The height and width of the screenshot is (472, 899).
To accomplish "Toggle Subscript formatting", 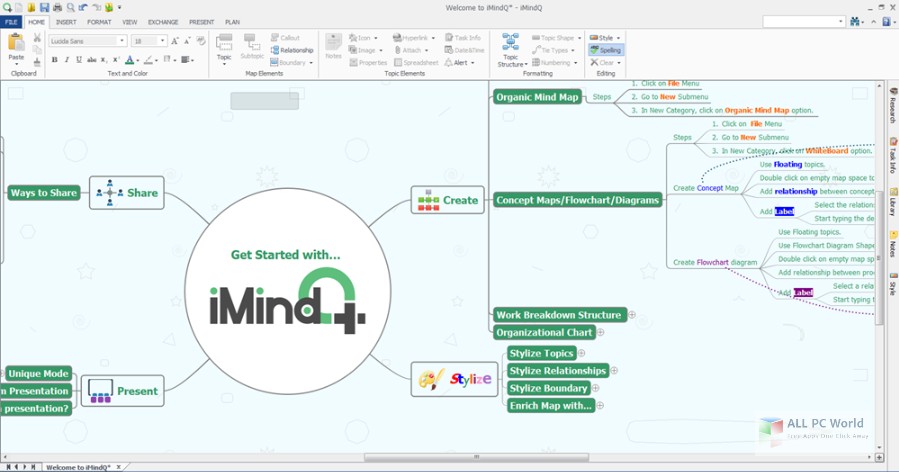I will point(104,60).
